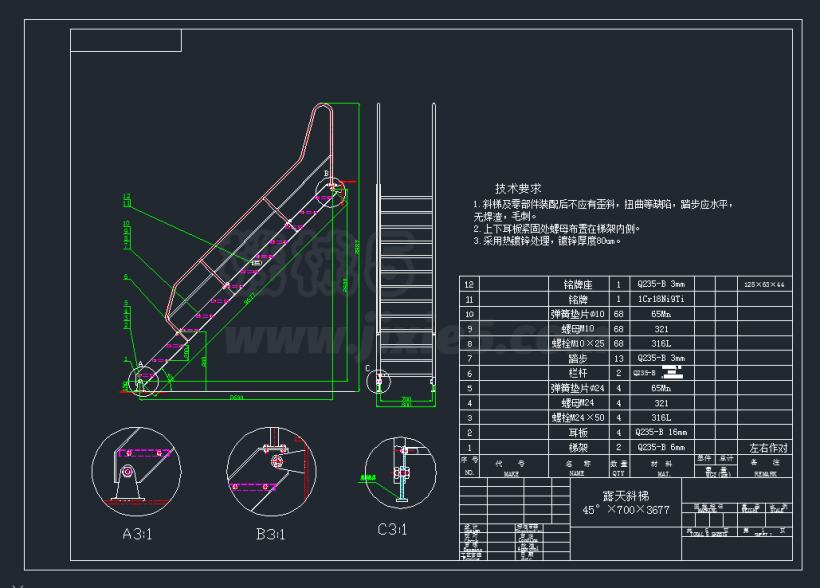Click the 螺母M24 name cell
Viewport: 820px width, 588px height.
[578, 403]
